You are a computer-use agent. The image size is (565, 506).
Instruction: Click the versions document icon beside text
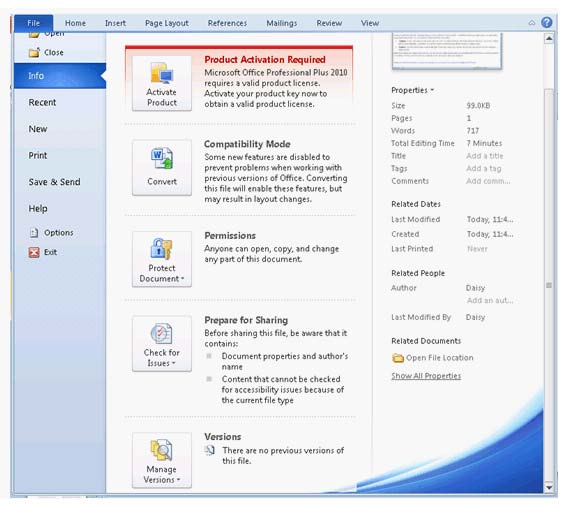tap(210, 450)
